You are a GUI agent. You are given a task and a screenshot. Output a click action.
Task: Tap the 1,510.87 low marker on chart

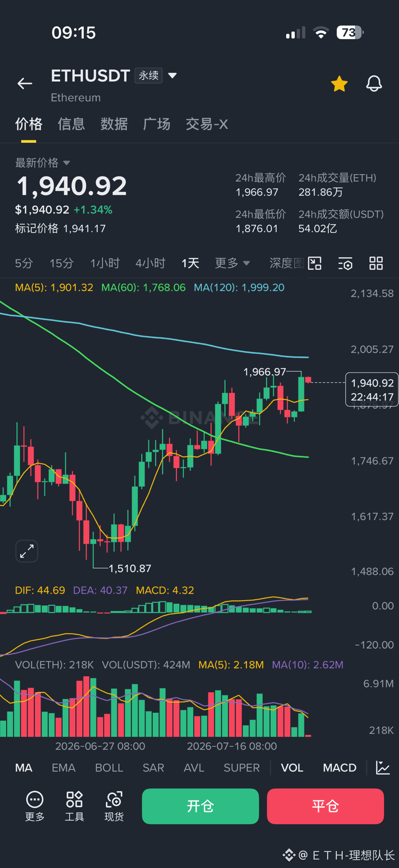pos(130,569)
